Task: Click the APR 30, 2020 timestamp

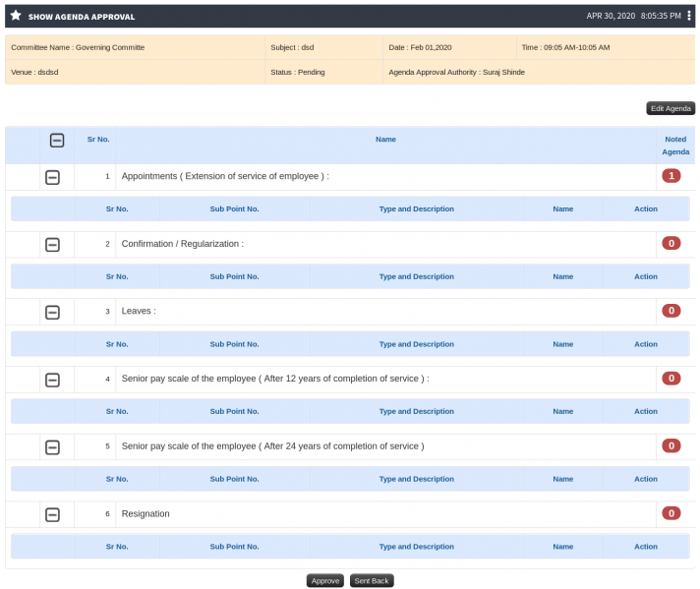Action: coord(633,16)
